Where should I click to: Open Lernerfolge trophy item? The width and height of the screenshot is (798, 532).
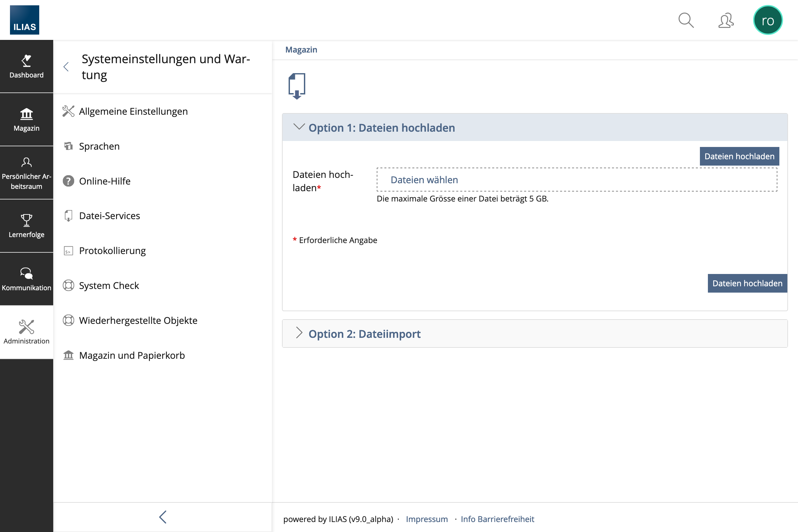pyautogui.click(x=27, y=226)
